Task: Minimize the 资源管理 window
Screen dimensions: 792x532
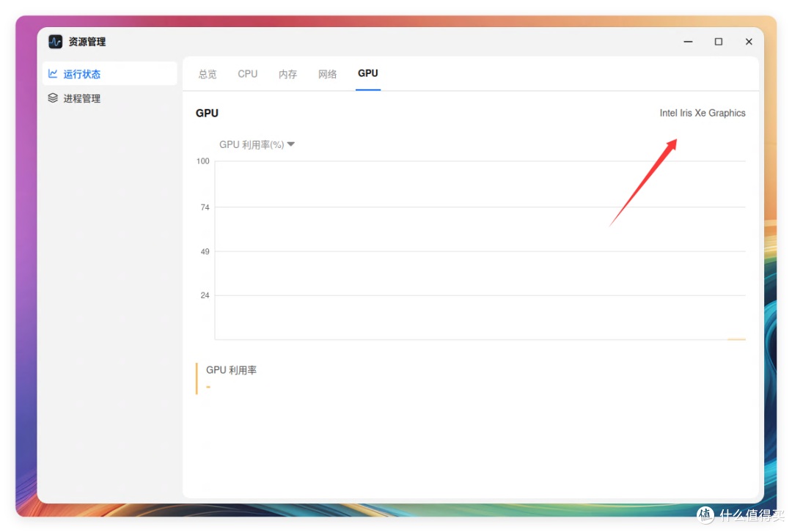Action: pyautogui.click(x=688, y=41)
